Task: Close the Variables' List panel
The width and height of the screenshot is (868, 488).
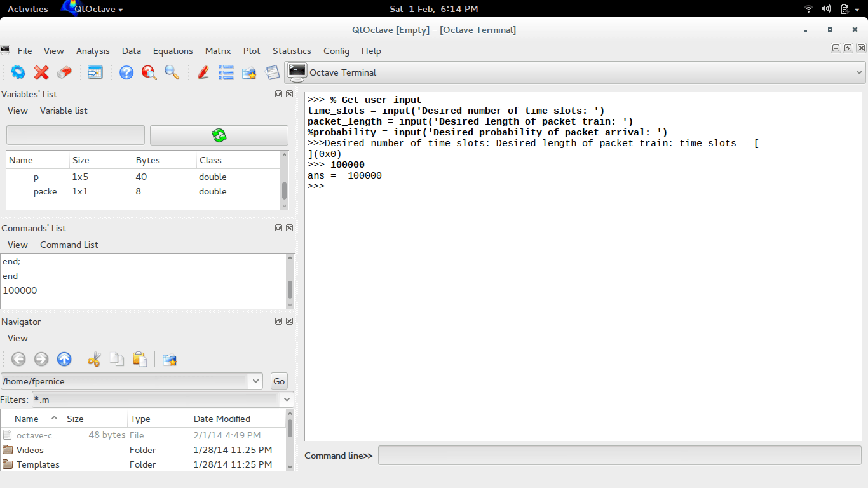Action: [289, 93]
